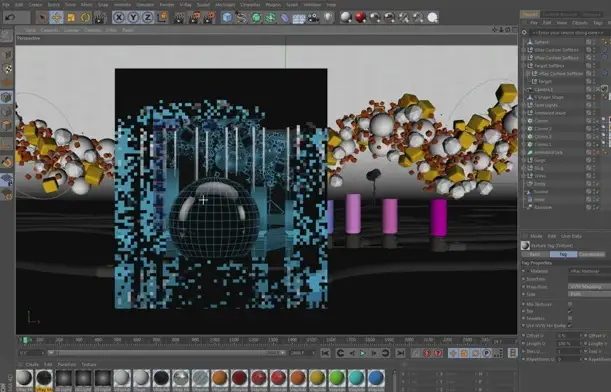611x392 pixels.
Task: Render the current view with the first clapperboard
Action: [x=179, y=18]
